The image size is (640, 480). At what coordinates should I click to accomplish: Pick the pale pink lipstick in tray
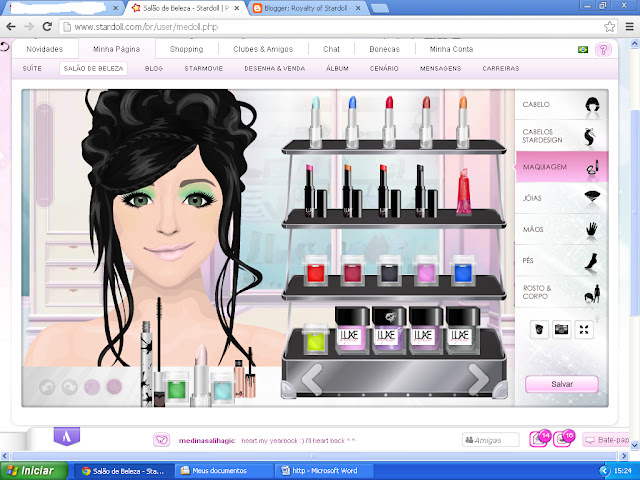(x=200, y=376)
